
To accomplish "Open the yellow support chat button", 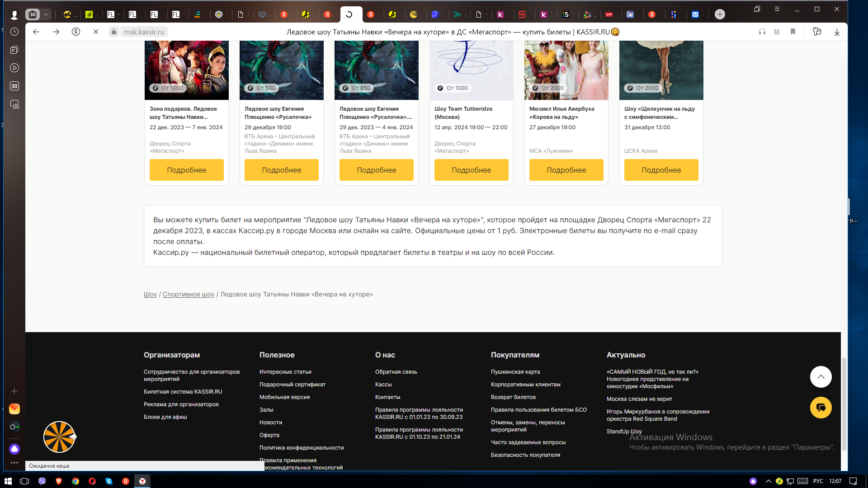I will (x=821, y=408).
